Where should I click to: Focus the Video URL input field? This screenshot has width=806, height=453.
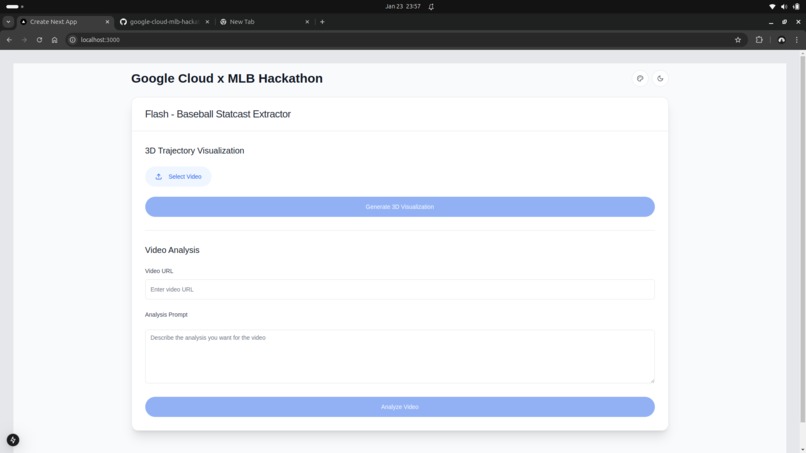tap(399, 289)
